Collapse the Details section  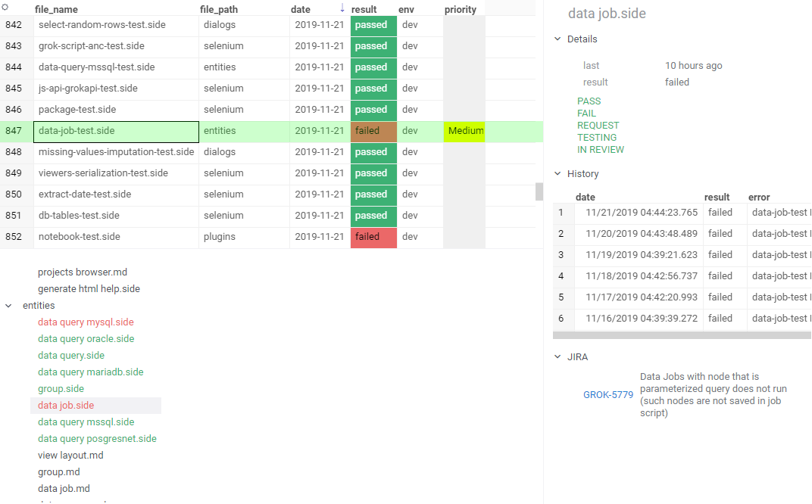point(558,39)
